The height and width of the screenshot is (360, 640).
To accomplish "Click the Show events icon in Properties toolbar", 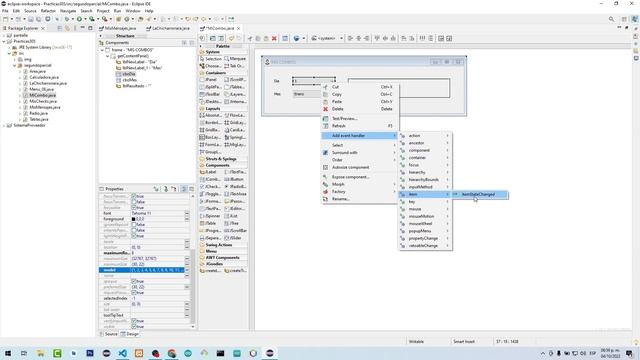I will [x=156, y=189].
